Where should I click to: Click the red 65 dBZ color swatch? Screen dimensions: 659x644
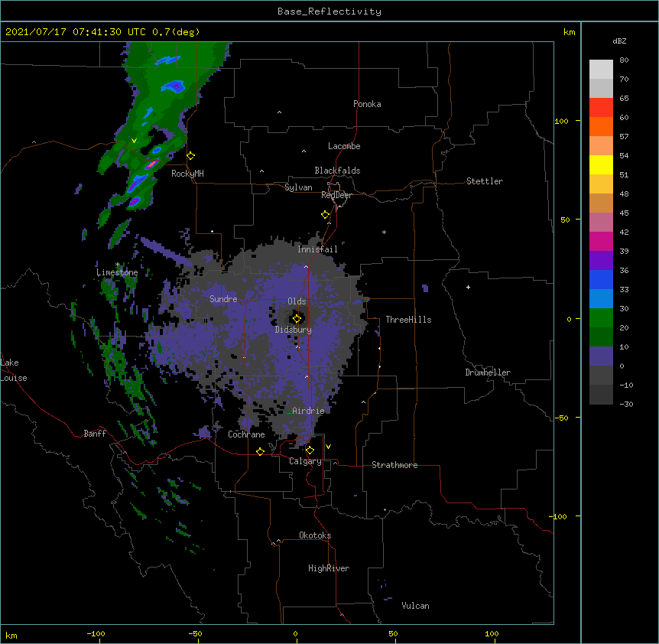click(601, 107)
